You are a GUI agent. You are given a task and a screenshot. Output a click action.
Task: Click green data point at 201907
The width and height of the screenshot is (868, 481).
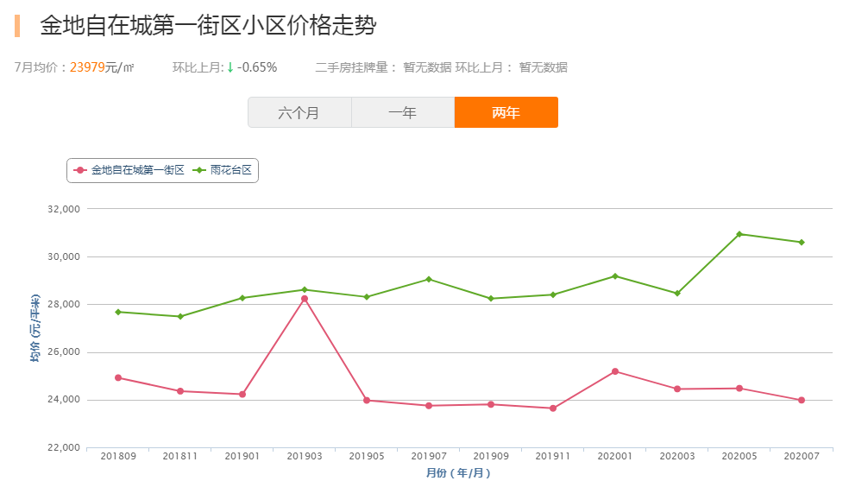point(429,279)
